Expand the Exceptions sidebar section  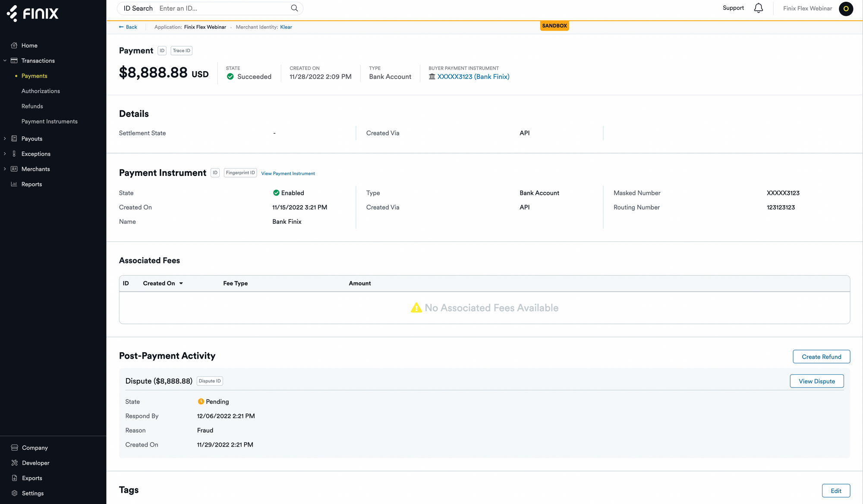(x=5, y=154)
